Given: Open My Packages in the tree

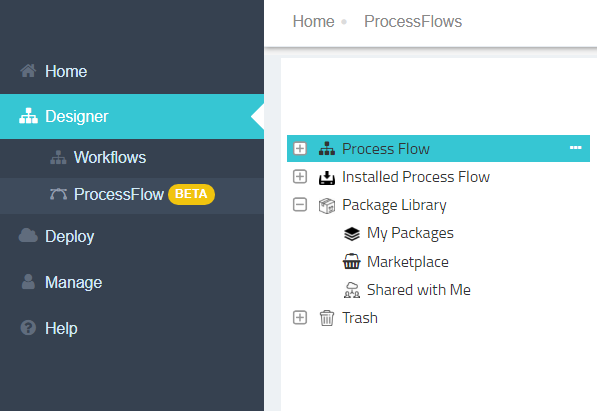Looking at the screenshot, I should click(x=410, y=233).
